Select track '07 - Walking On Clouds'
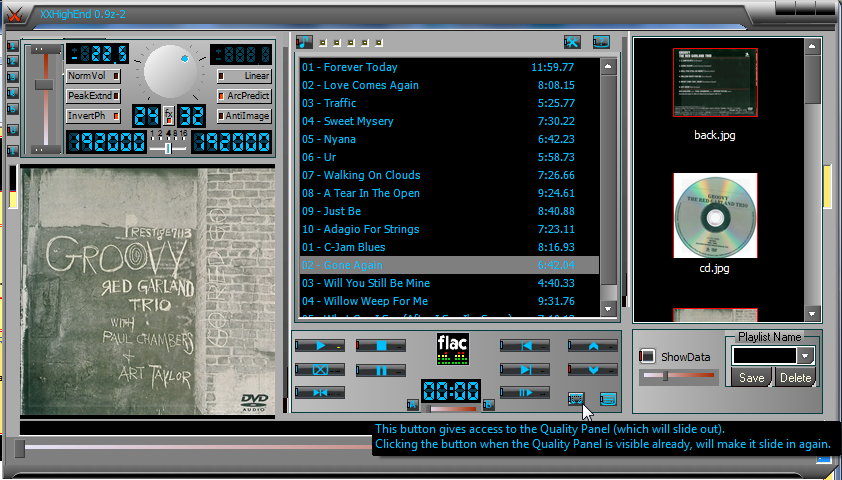The width and height of the screenshot is (842, 480). tap(449, 175)
